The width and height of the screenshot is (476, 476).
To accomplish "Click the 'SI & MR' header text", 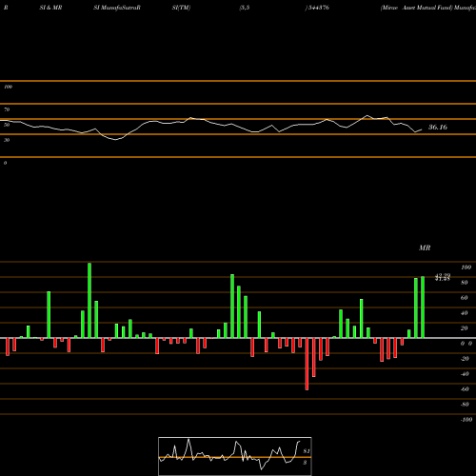I will [50, 8].
